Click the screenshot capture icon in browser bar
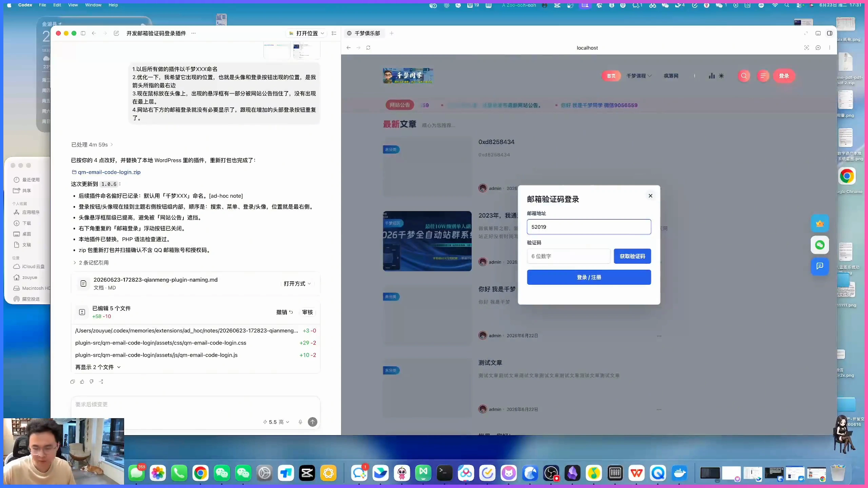Viewport: 868px width, 488px height. coord(807,48)
